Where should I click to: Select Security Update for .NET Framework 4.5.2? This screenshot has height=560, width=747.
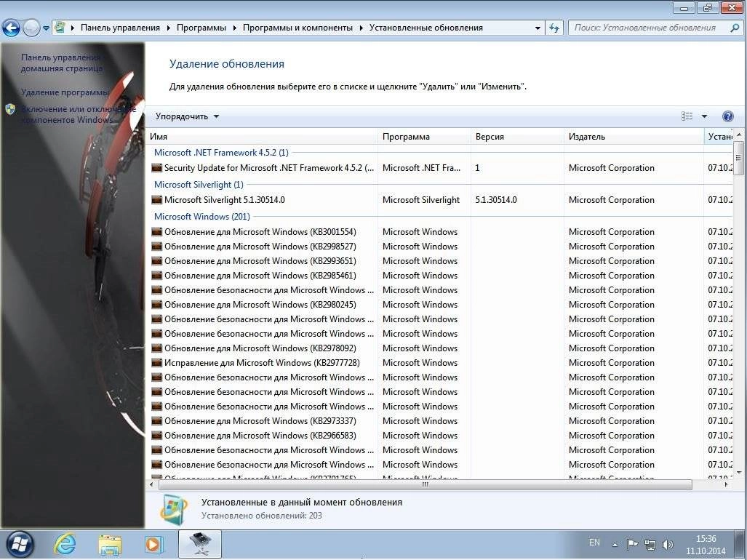440,168
